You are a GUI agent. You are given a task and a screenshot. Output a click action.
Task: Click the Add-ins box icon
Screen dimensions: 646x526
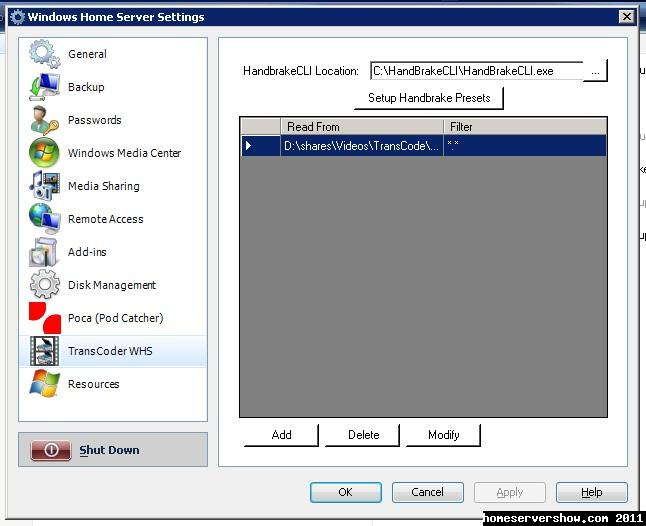pyautogui.click(x=44, y=252)
